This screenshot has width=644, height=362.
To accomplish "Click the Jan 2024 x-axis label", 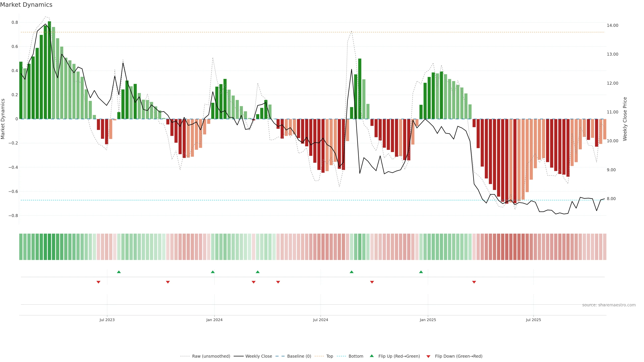I will point(214,320).
